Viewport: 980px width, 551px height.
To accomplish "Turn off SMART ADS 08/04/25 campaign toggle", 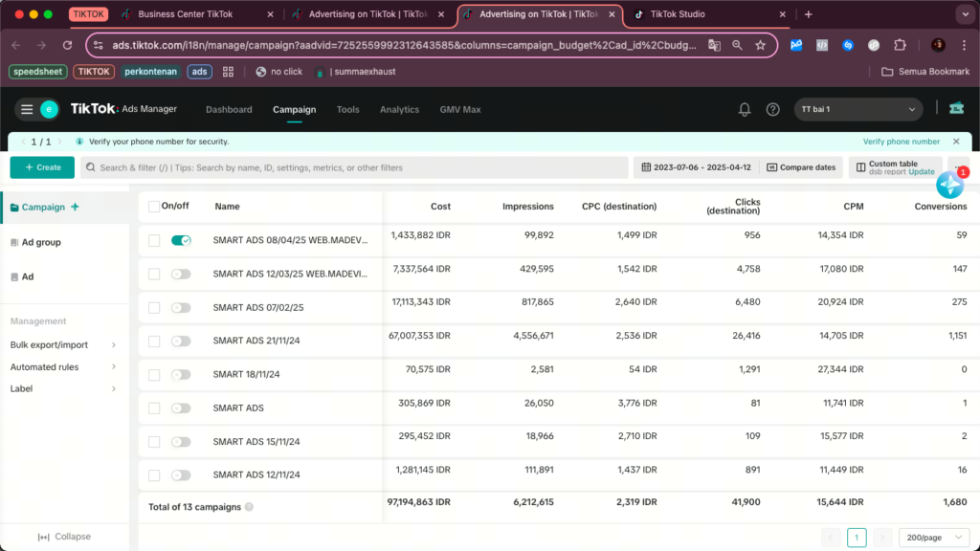I will (181, 240).
